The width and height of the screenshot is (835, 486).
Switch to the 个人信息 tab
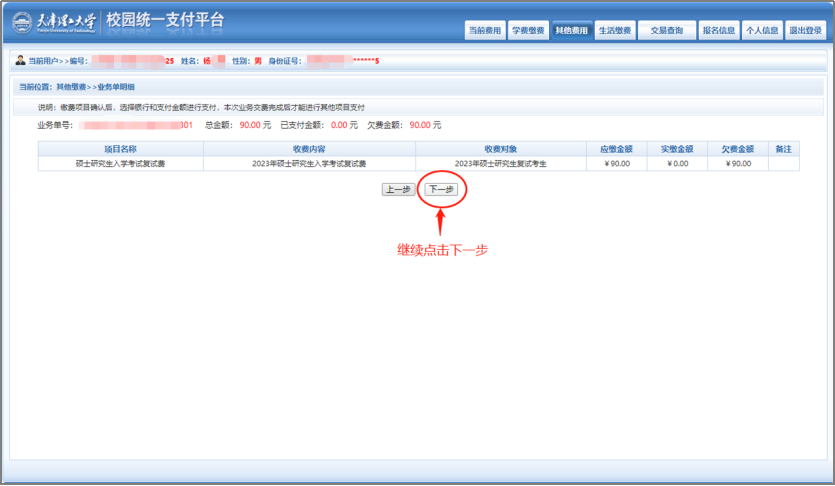click(x=761, y=31)
